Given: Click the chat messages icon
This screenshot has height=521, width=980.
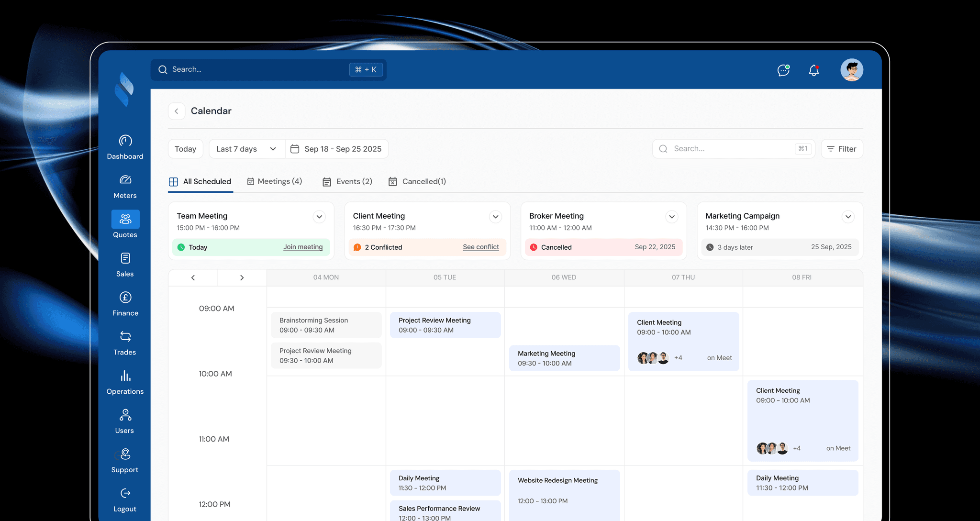Looking at the screenshot, I should (x=783, y=70).
